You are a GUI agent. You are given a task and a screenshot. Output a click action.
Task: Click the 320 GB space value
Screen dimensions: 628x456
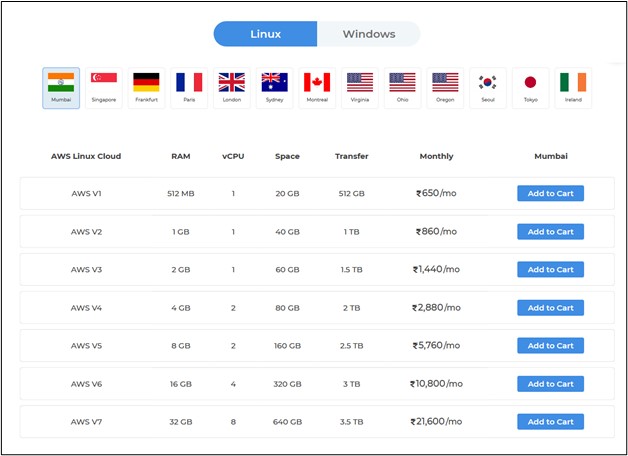[287, 384]
